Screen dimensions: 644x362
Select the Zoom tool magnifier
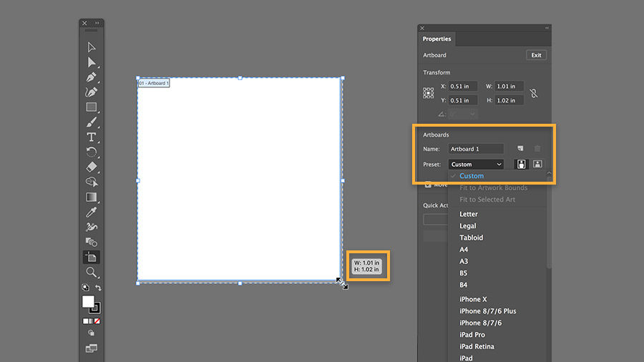coord(91,272)
